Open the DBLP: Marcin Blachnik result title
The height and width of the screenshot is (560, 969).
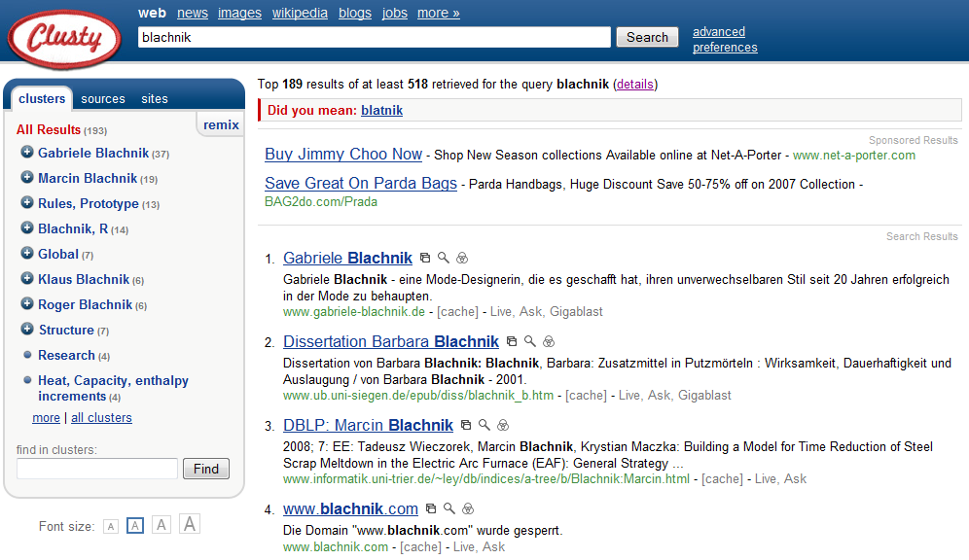pyautogui.click(x=368, y=425)
